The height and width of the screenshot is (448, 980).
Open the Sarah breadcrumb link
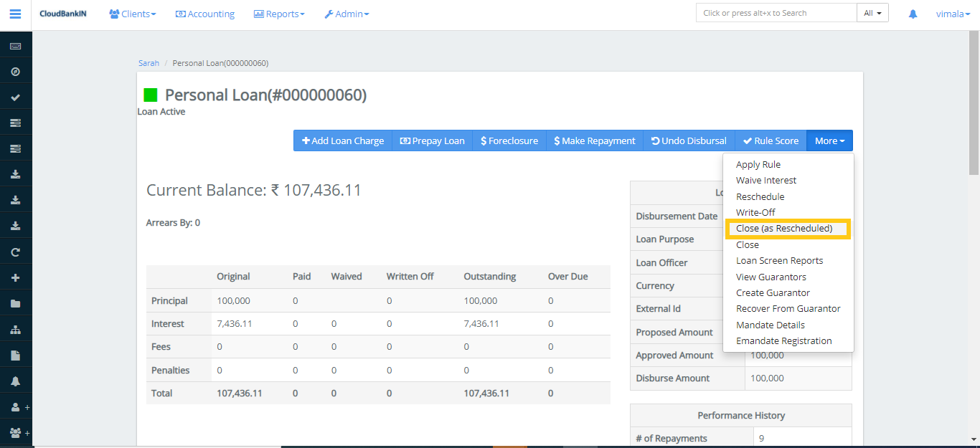coord(149,63)
